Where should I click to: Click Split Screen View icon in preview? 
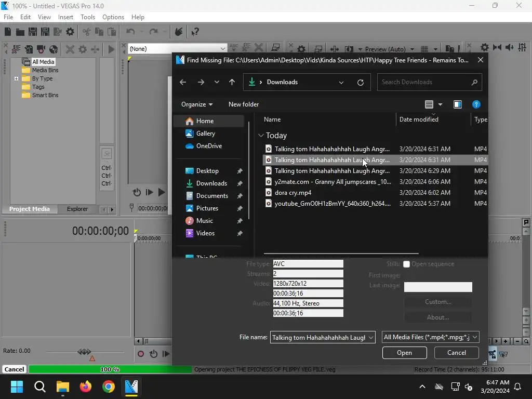(349, 49)
